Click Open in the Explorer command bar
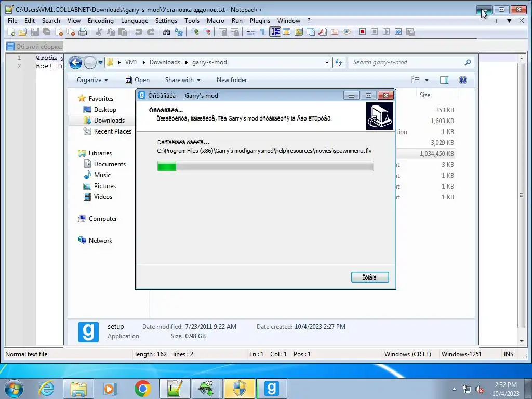Viewport: 532px width, 399px height. (137, 80)
